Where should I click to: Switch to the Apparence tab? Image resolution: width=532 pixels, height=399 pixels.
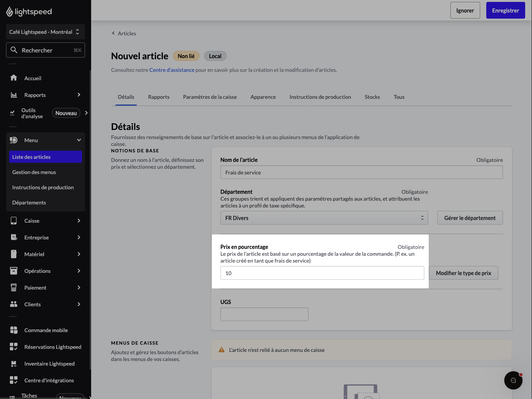click(x=263, y=97)
